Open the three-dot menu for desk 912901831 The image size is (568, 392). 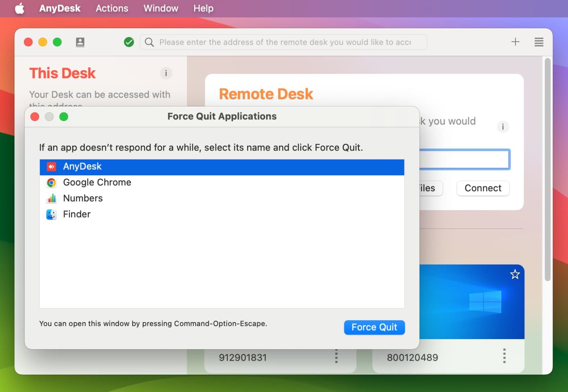point(336,357)
